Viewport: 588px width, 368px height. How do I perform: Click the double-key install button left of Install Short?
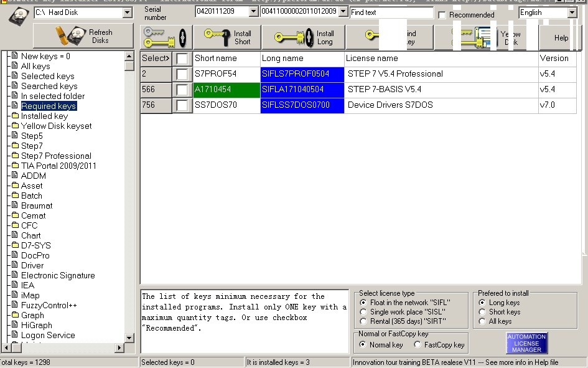(166, 37)
